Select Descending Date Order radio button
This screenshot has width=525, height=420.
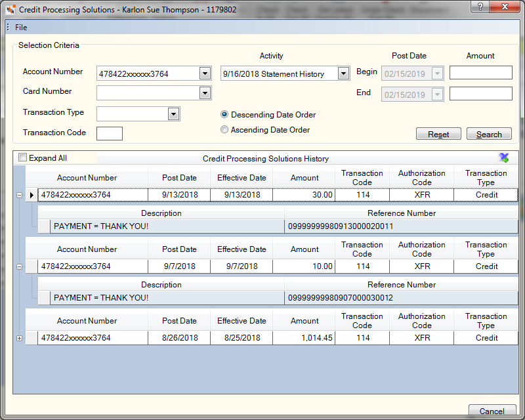(224, 115)
